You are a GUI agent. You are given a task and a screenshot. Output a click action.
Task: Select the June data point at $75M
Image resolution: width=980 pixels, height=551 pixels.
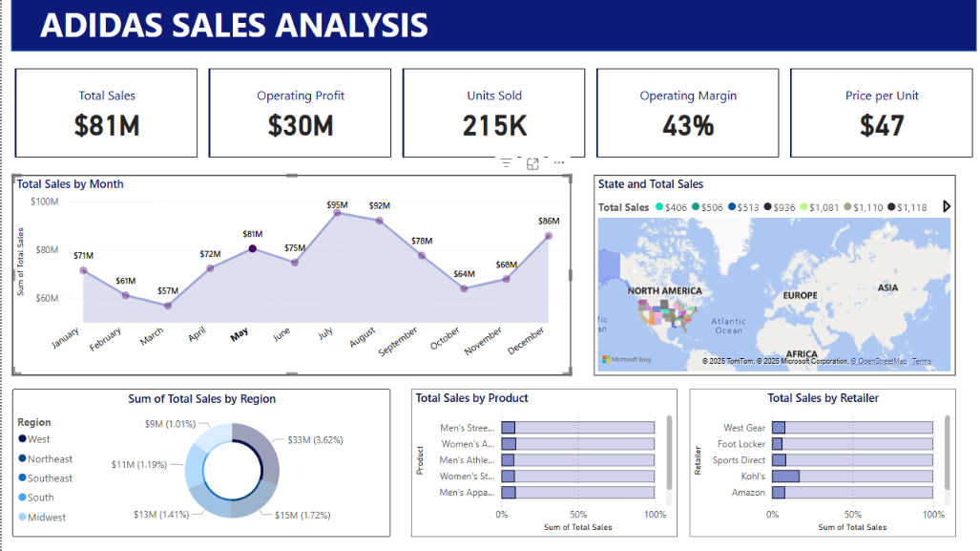click(295, 263)
